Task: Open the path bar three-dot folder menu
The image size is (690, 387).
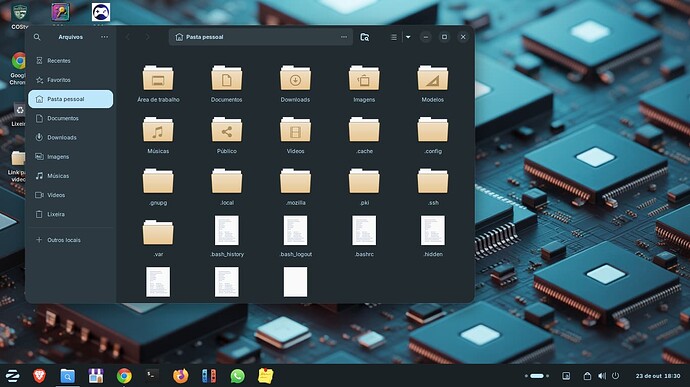Action: 344,37
